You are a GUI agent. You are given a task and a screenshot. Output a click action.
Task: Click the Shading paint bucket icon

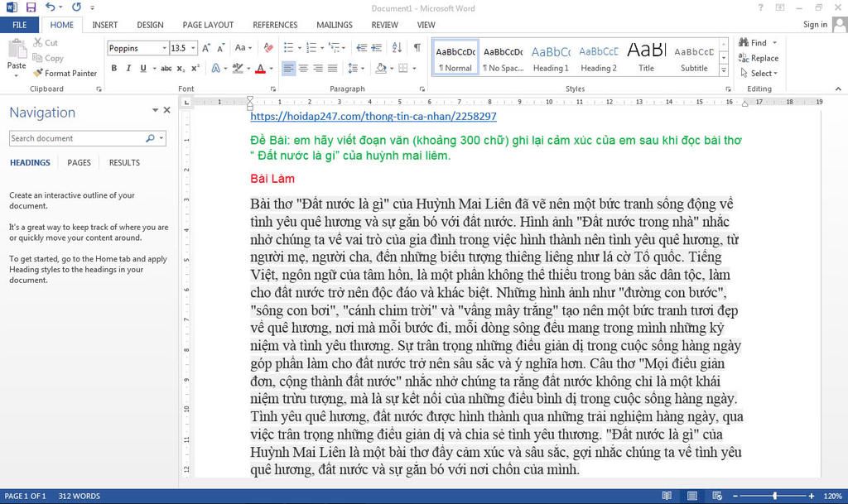pyautogui.click(x=381, y=68)
